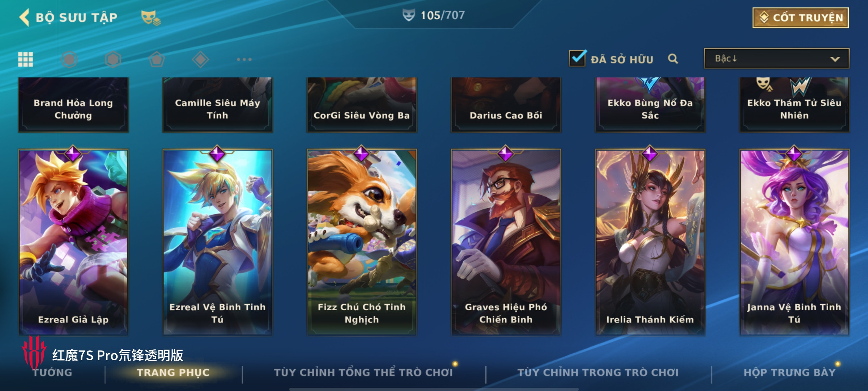
Task: Switch to the Tướng tab
Action: point(53,373)
